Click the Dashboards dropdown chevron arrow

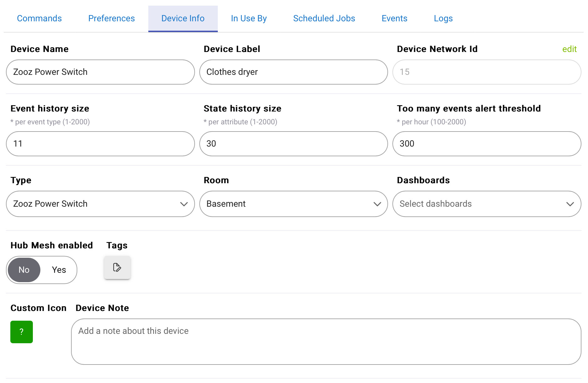pyautogui.click(x=570, y=204)
